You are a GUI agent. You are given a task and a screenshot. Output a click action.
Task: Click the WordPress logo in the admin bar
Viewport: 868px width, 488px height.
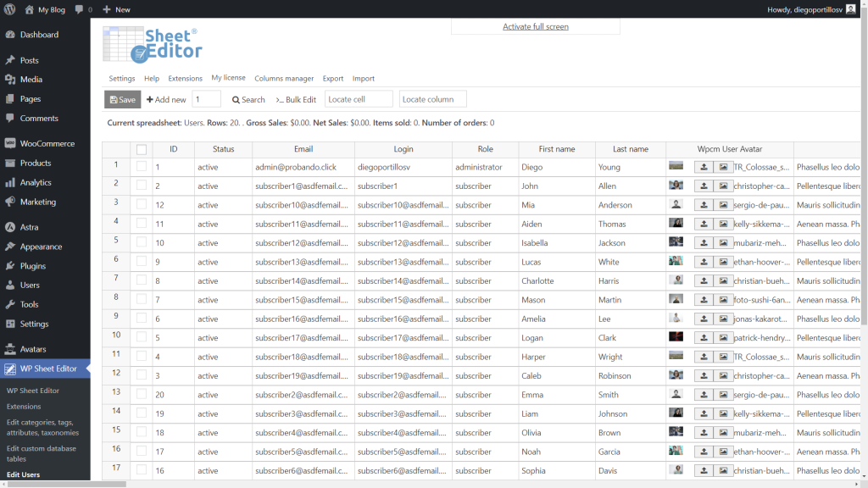[x=10, y=8]
